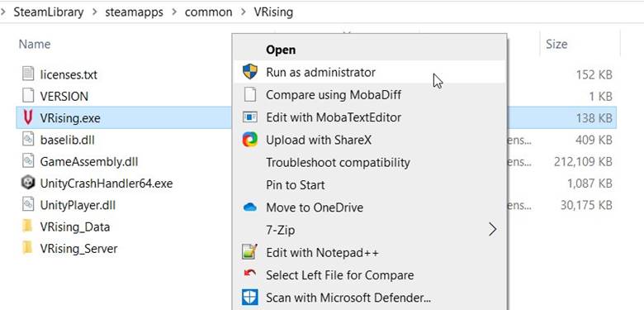Sort files by Size column header
This screenshot has width=644, height=310.
pyautogui.click(x=556, y=44)
